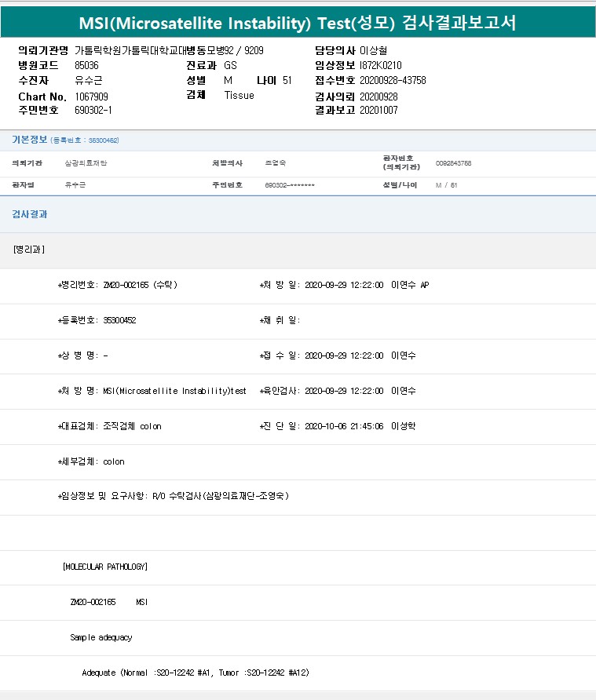This screenshot has height=700, width=596.
Task: Click the Chart No. value 1067909
Action: (91, 96)
